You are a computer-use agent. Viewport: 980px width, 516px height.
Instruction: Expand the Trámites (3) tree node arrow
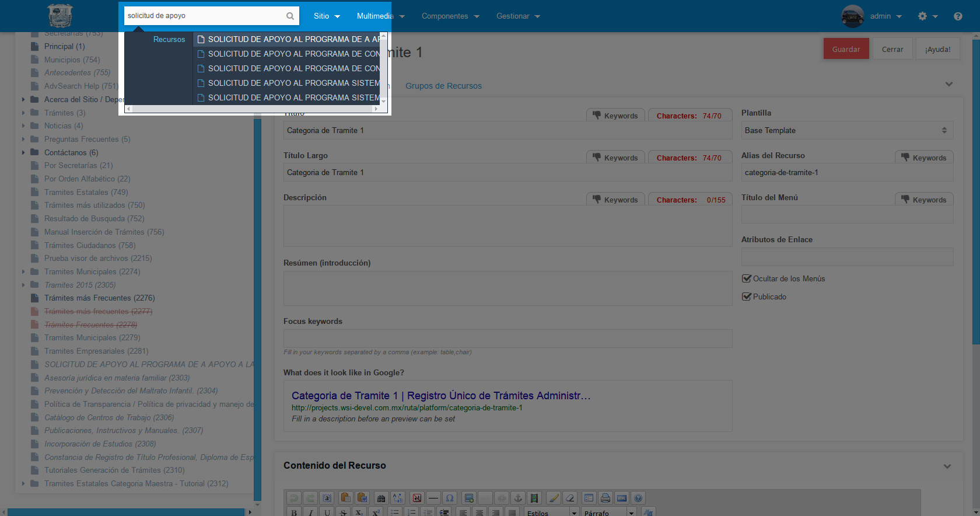(x=23, y=113)
